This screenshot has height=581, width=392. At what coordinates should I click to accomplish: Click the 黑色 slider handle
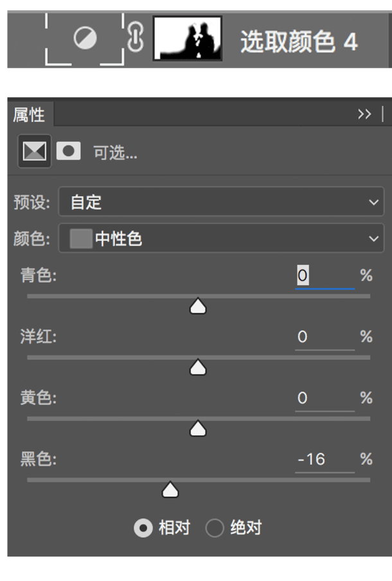point(170,491)
